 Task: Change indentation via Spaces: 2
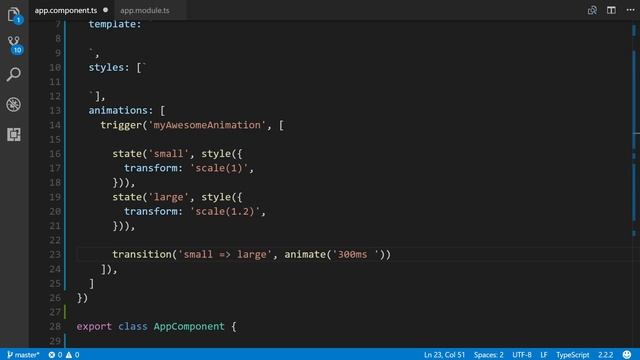pos(488,355)
